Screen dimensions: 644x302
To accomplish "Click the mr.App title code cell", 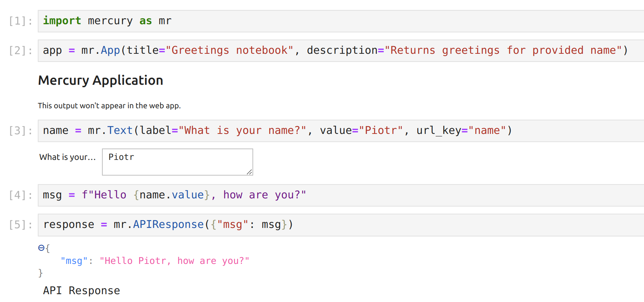I will 341,51.
